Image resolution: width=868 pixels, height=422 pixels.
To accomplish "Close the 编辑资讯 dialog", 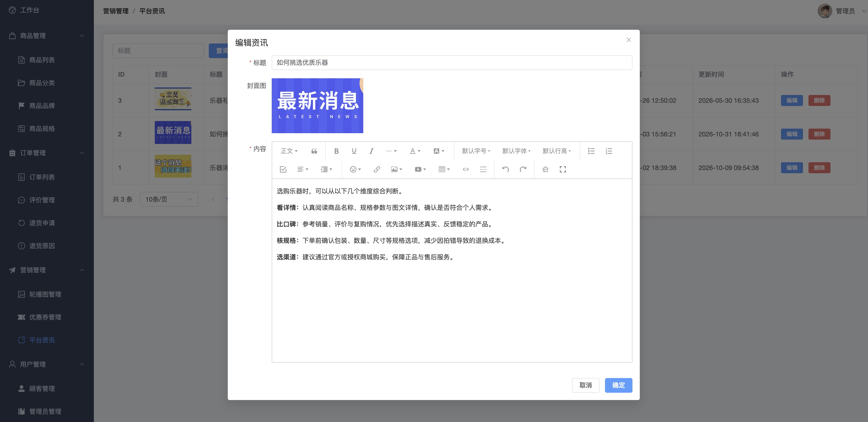I will [628, 40].
